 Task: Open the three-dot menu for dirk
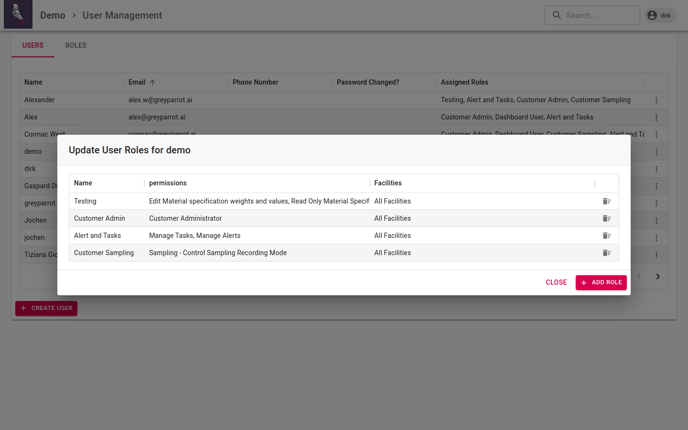[656, 169]
